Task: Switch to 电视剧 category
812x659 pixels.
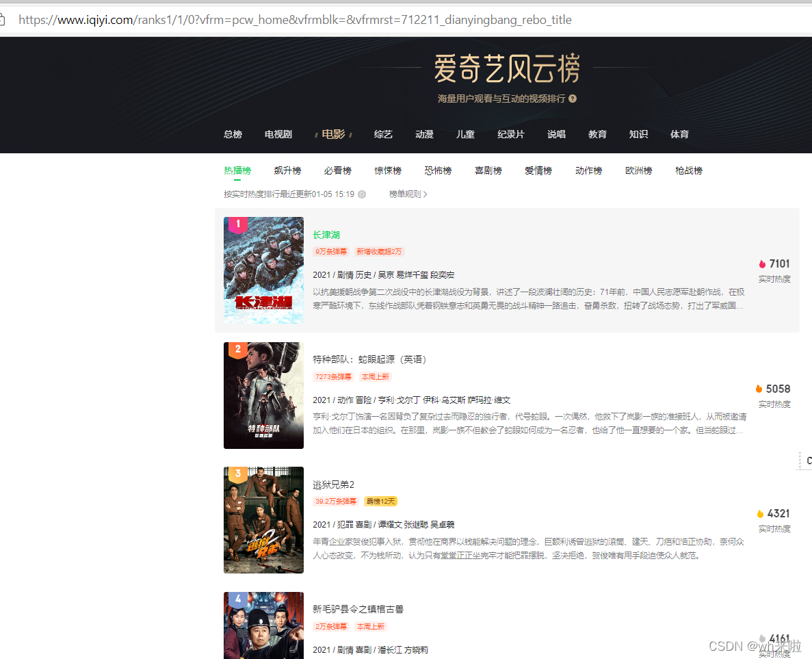Action: pyautogui.click(x=278, y=134)
